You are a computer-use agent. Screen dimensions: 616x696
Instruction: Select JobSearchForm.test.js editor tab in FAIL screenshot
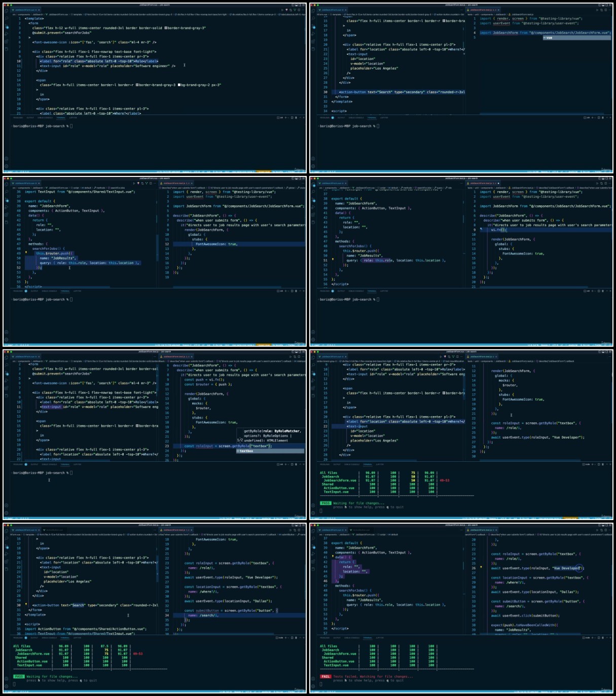point(482,530)
